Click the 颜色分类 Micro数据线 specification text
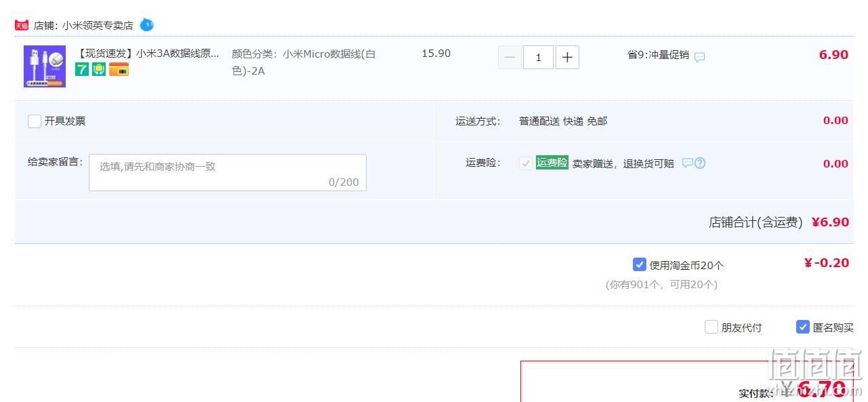 pos(304,62)
